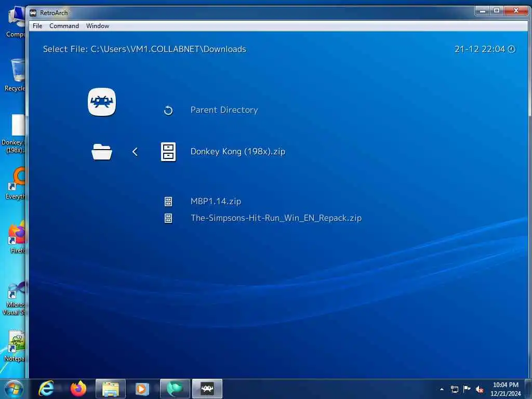Open the Windows Start menu
This screenshot has width=532, height=399.
(14, 389)
